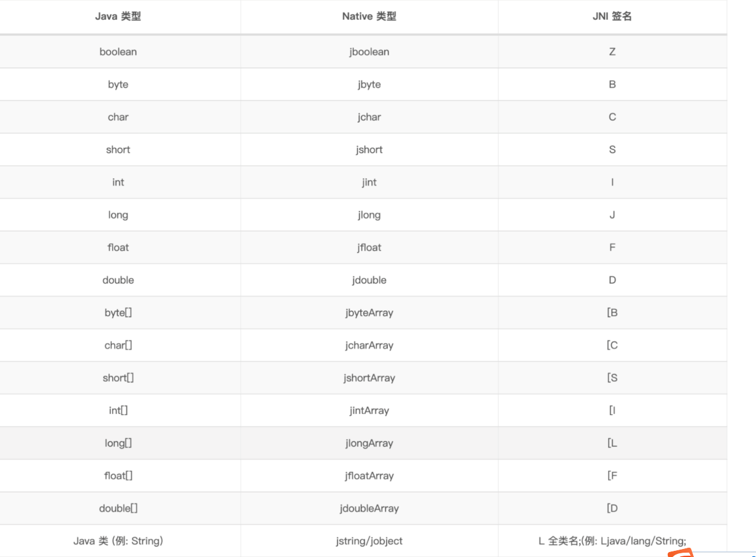This screenshot has width=756, height=557.
Task: Click the "Native 类型" column header
Action: 369,17
